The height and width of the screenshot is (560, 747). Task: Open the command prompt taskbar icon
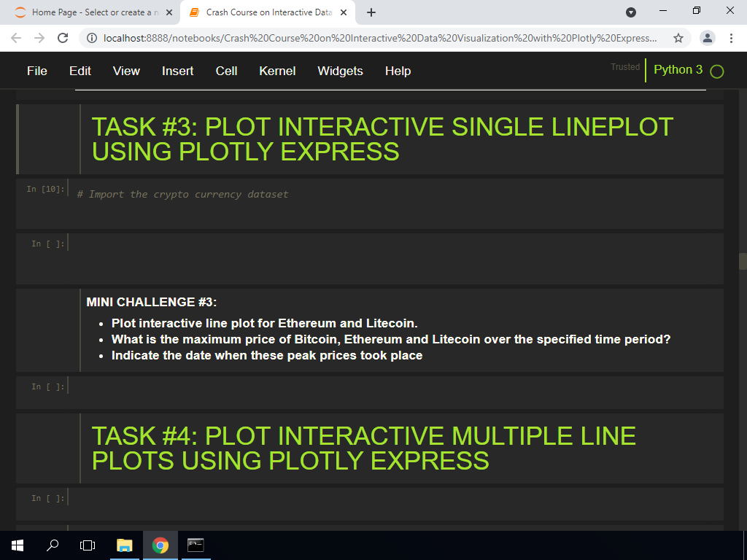pyautogui.click(x=196, y=545)
